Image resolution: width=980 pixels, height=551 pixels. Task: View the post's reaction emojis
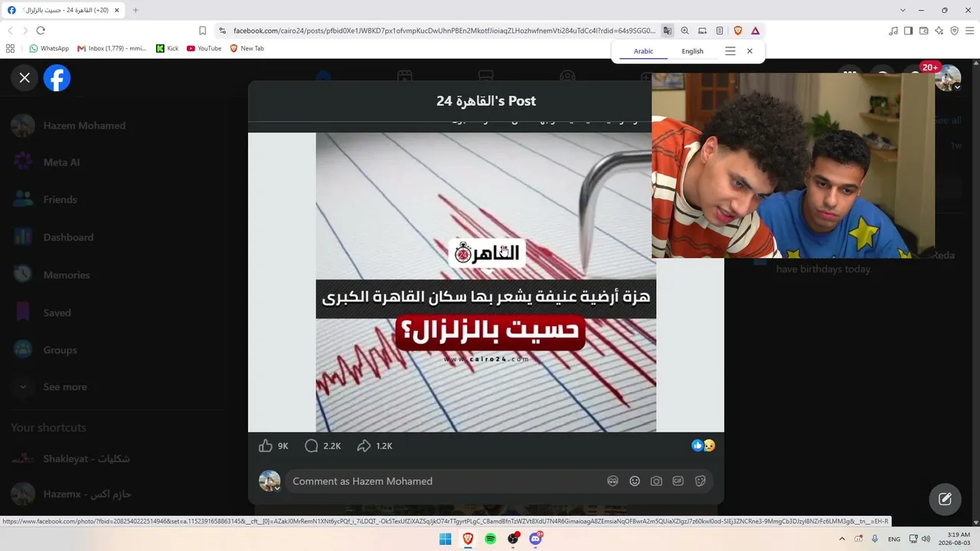point(704,445)
